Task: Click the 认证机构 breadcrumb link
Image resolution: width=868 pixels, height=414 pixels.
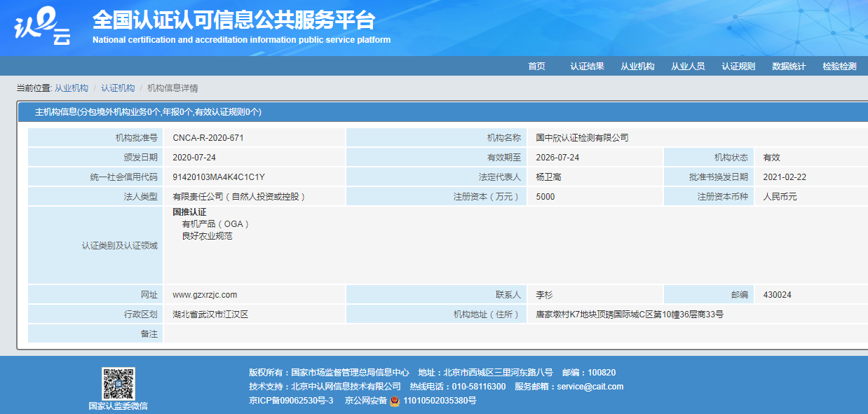Action: click(x=118, y=88)
